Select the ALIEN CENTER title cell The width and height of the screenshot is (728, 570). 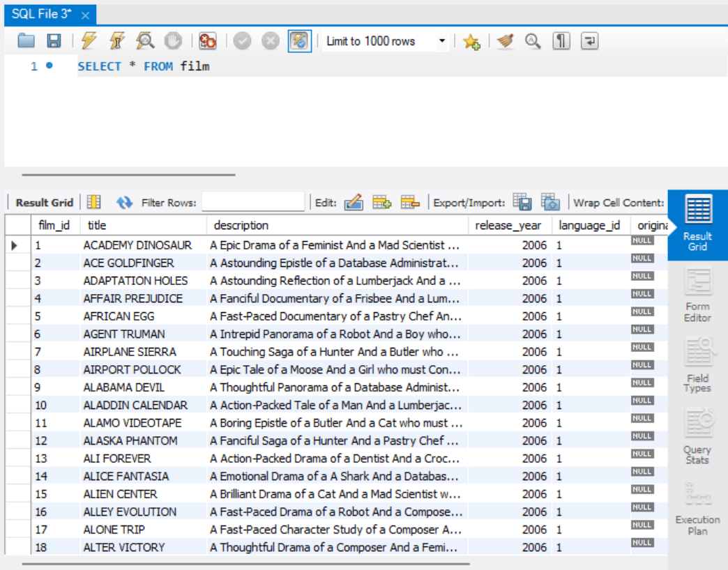click(143, 495)
